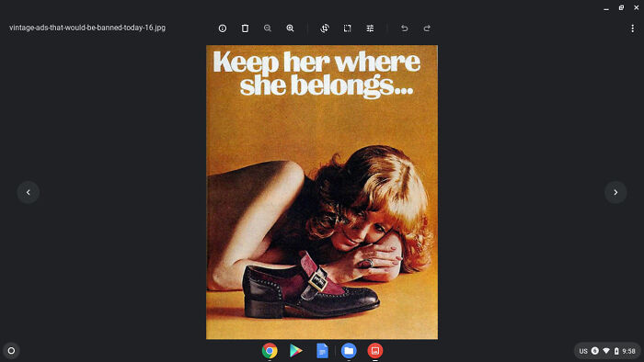The image size is (644, 362).
Task: Undo the last edit
Action: 404,28
